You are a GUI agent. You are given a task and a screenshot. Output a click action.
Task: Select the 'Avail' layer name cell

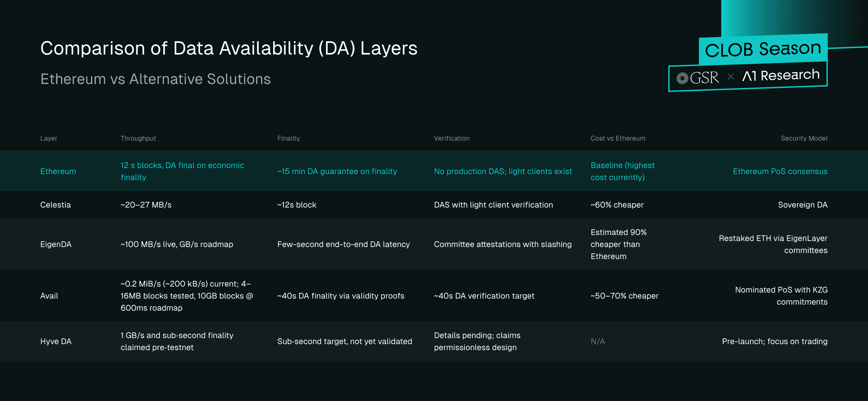49,296
